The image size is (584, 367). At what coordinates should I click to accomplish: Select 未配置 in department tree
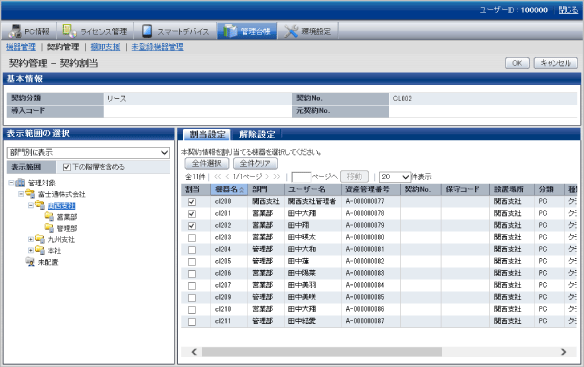click(x=48, y=262)
